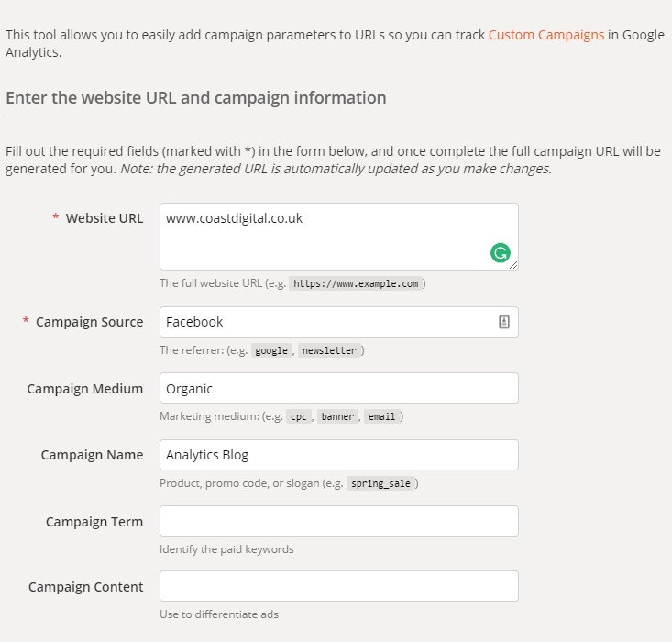Click the empty Campaign Content field
This screenshot has width=672, height=642.
click(x=339, y=586)
